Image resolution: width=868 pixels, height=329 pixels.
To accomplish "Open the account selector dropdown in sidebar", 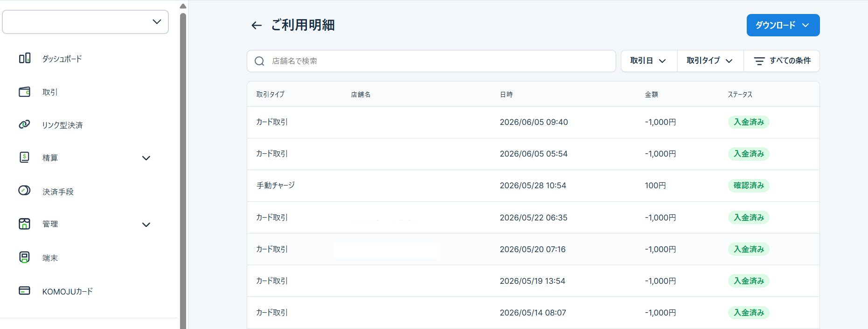I will click(x=85, y=22).
